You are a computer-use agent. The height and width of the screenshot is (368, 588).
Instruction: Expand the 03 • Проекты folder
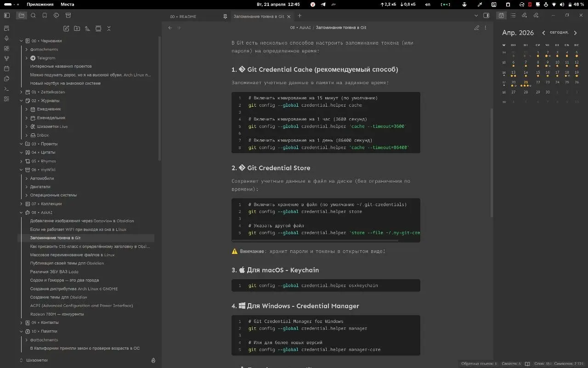pyautogui.click(x=21, y=144)
